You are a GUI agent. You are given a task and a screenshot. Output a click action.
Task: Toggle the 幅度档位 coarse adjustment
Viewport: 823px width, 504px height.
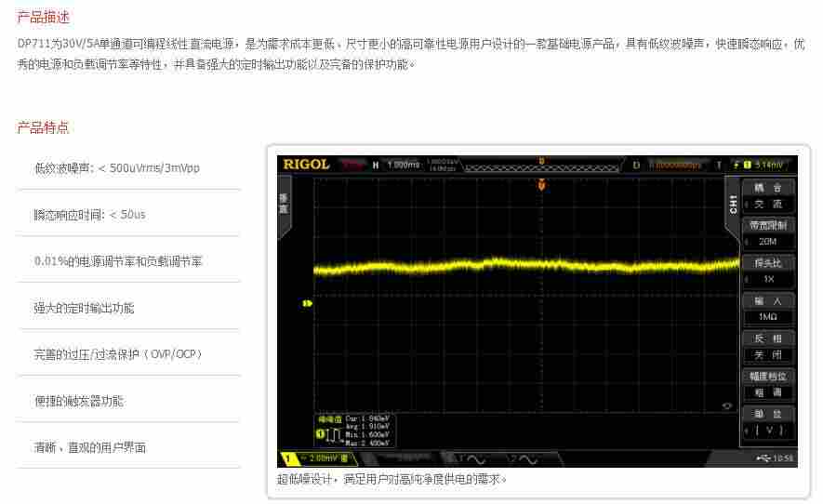point(768,384)
